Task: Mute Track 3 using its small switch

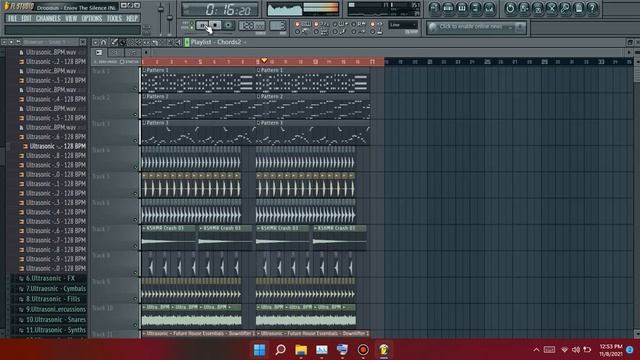Action: pos(135,140)
